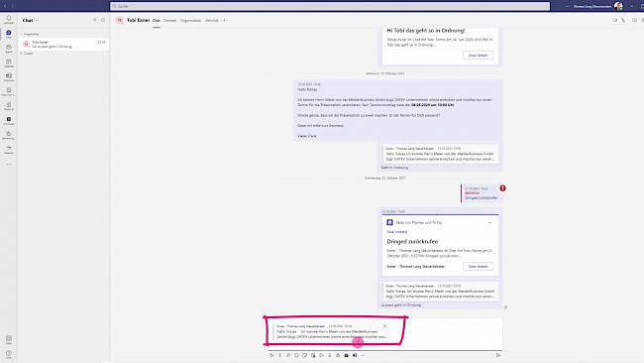Viewport: 644px width, 363px height.
Task: Open the Apps store icon
Action: point(8,339)
